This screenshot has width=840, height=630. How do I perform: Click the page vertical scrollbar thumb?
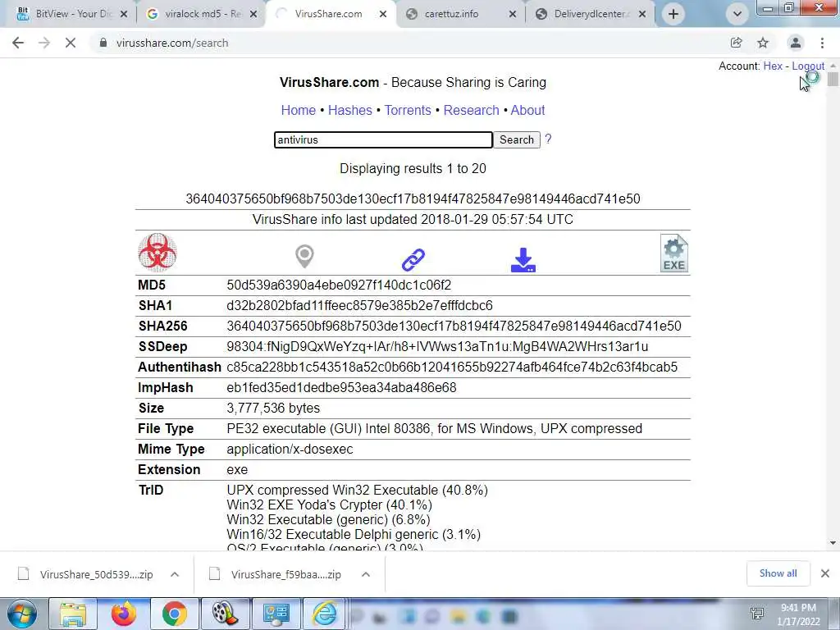click(x=833, y=80)
